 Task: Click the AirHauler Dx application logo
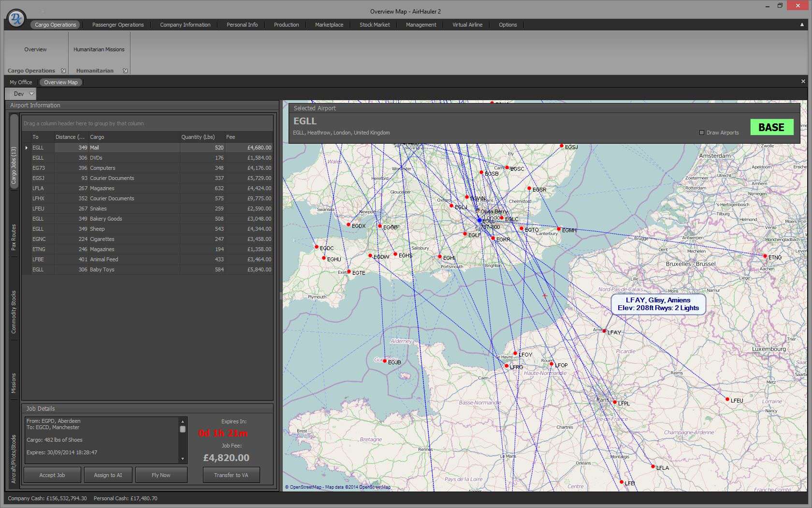[16, 19]
